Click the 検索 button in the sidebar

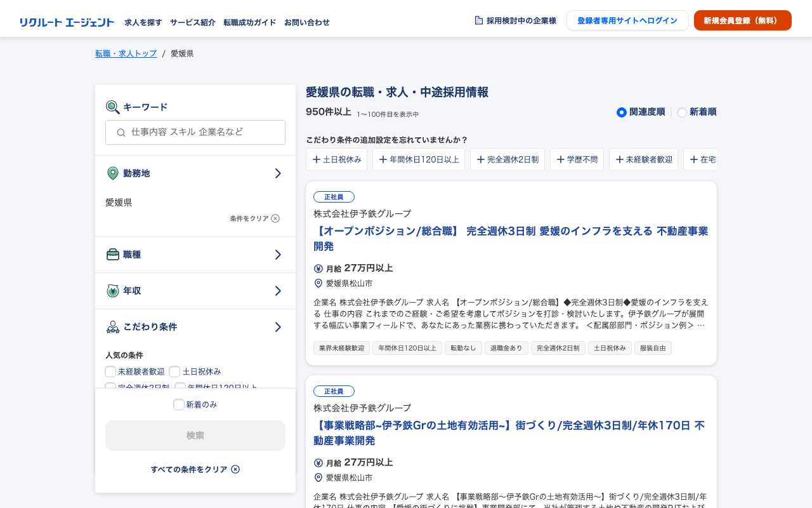pos(195,436)
